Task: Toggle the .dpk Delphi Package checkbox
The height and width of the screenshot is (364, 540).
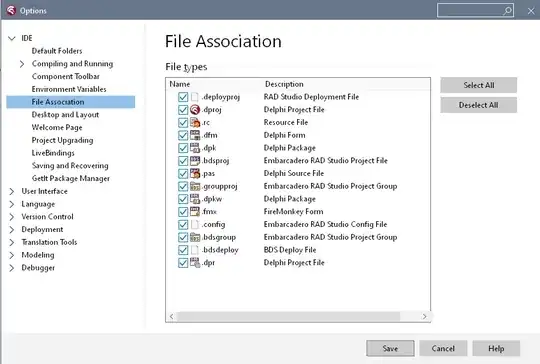Action: pos(183,148)
